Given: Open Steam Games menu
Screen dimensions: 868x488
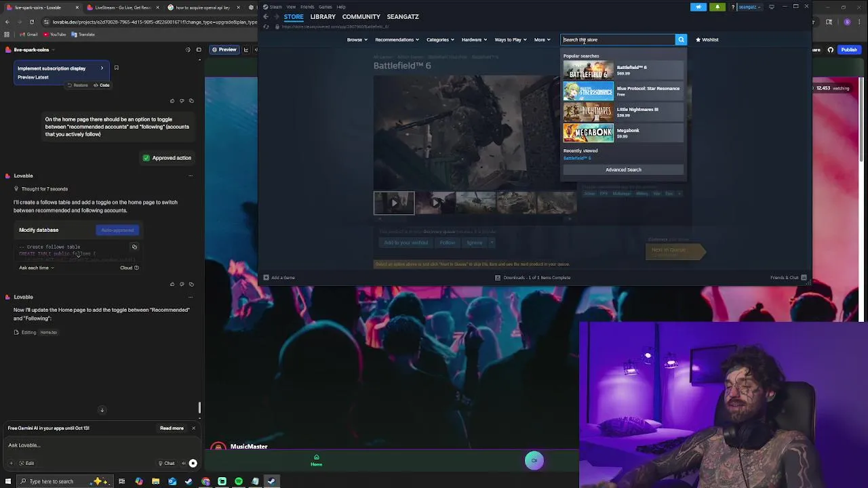Looking at the screenshot, I should pos(325,7).
